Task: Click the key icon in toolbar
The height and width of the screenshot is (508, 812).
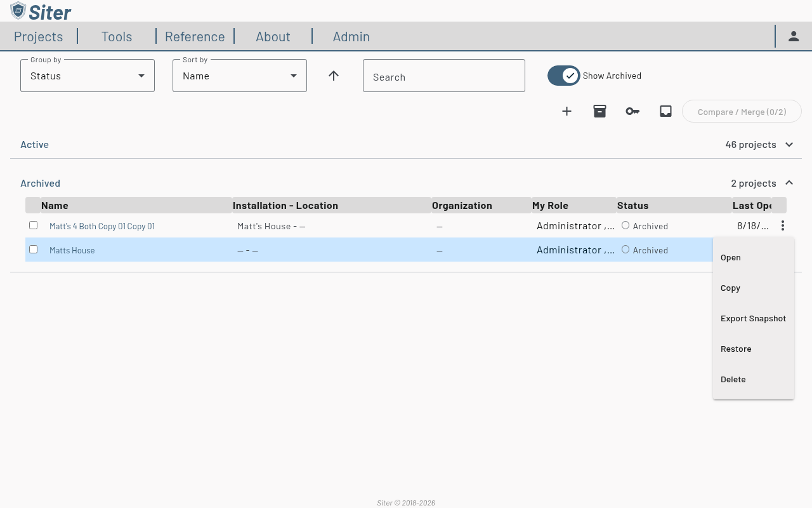Action: coord(632,111)
